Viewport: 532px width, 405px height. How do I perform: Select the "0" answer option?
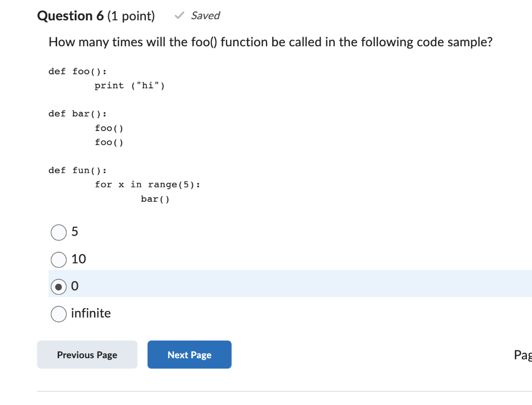pyautogui.click(x=59, y=286)
